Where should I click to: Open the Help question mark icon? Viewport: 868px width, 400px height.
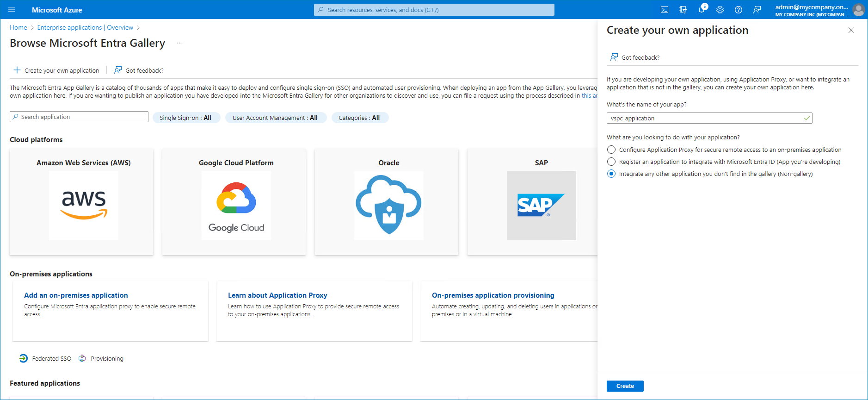(x=739, y=10)
